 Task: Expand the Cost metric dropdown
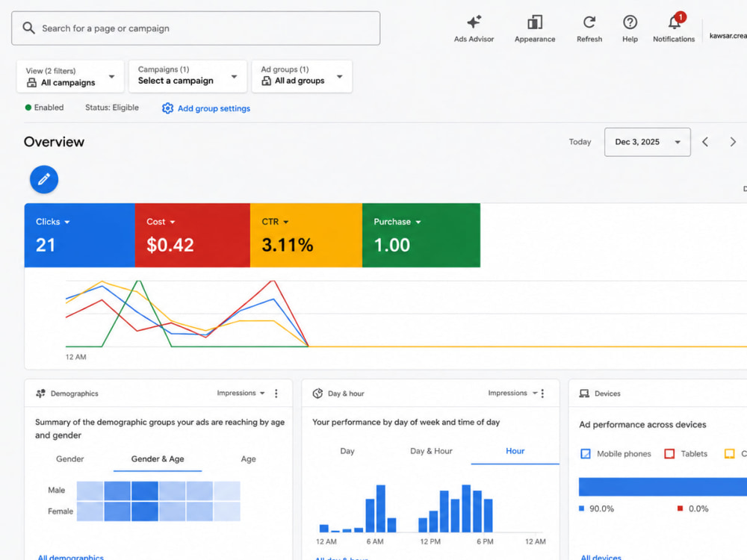pos(173,222)
